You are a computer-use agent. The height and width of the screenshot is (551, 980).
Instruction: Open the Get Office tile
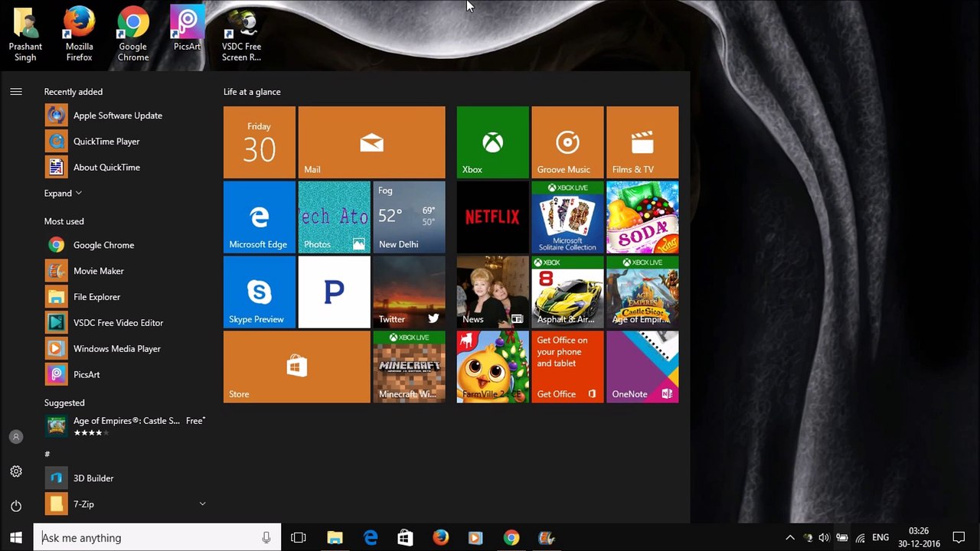(x=567, y=367)
